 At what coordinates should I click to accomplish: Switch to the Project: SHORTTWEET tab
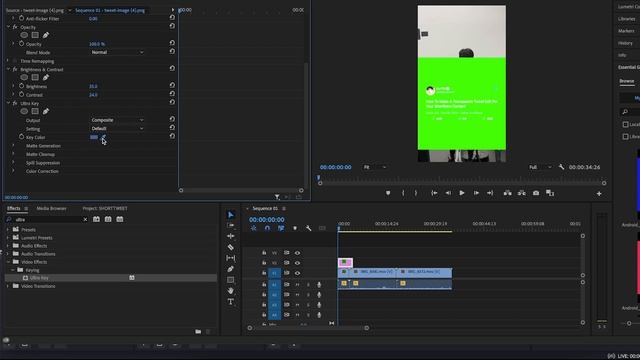(105, 208)
